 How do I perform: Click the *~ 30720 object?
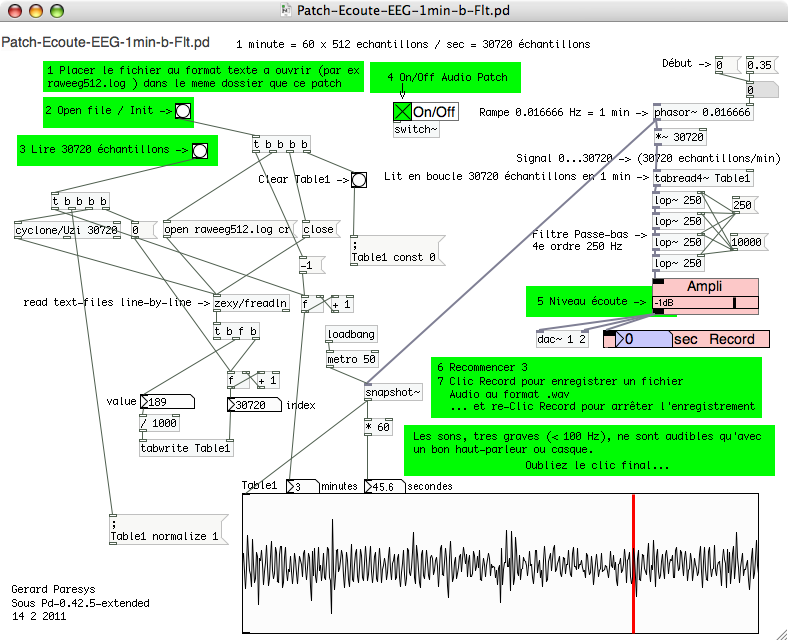pyautogui.click(x=680, y=137)
